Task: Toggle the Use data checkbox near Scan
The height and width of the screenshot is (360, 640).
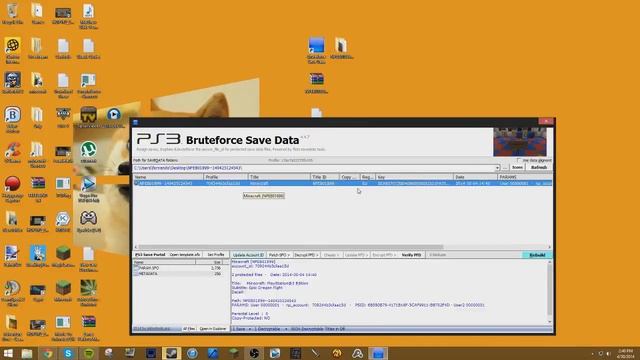Action: click(519, 160)
